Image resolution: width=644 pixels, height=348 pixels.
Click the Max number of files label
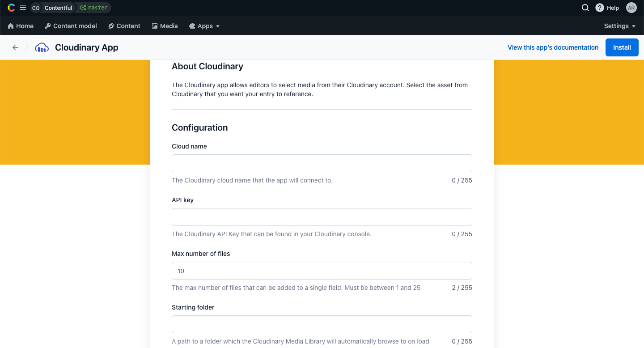click(x=201, y=254)
